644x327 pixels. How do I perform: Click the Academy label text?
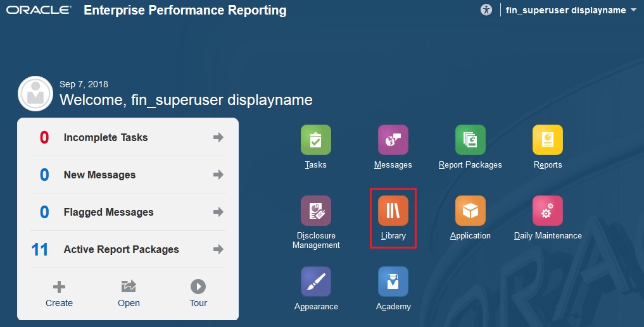click(x=393, y=307)
